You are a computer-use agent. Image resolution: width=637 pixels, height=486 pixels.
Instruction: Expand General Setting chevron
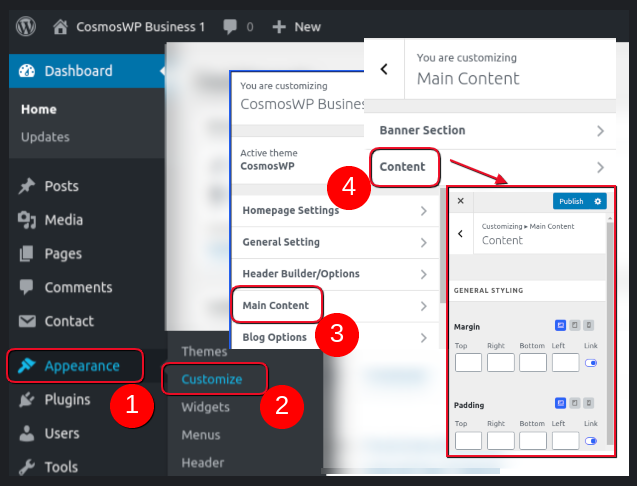point(424,243)
